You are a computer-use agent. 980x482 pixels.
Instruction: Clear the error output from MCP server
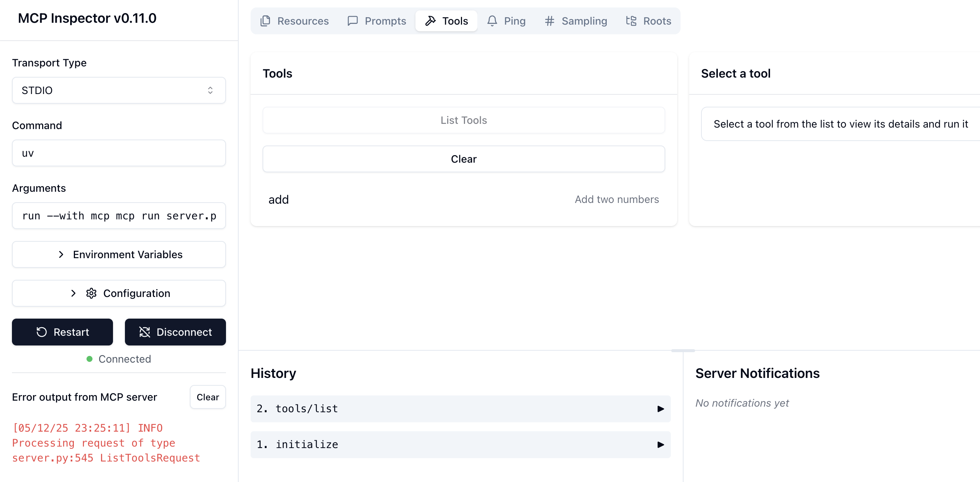pyautogui.click(x=208, y=397)
